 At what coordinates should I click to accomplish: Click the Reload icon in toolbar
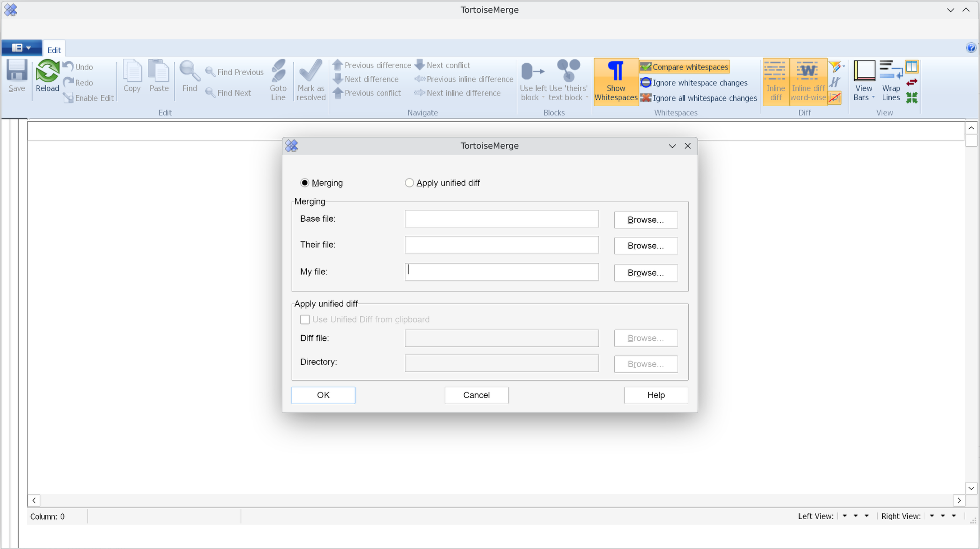click(47, 76)
